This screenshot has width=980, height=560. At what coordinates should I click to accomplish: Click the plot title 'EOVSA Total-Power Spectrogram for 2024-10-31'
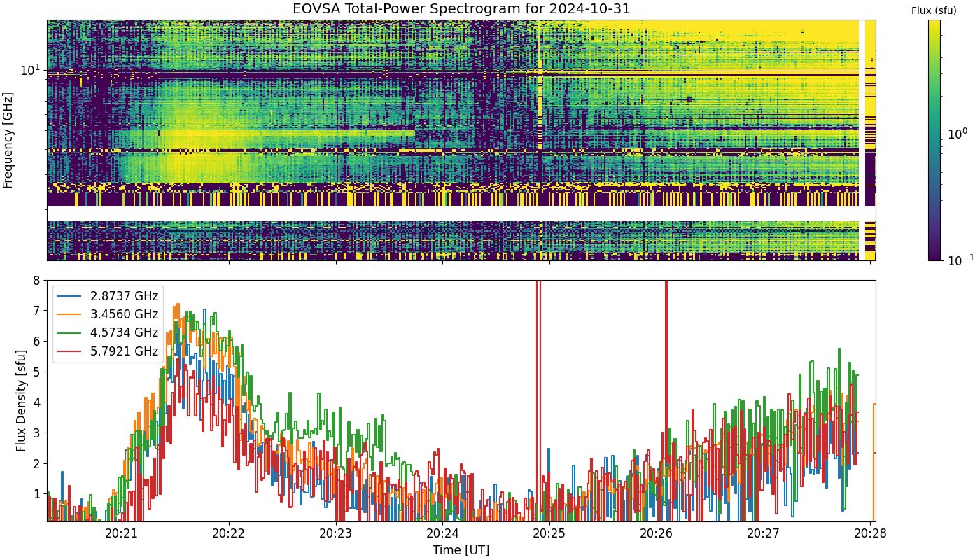461,9
